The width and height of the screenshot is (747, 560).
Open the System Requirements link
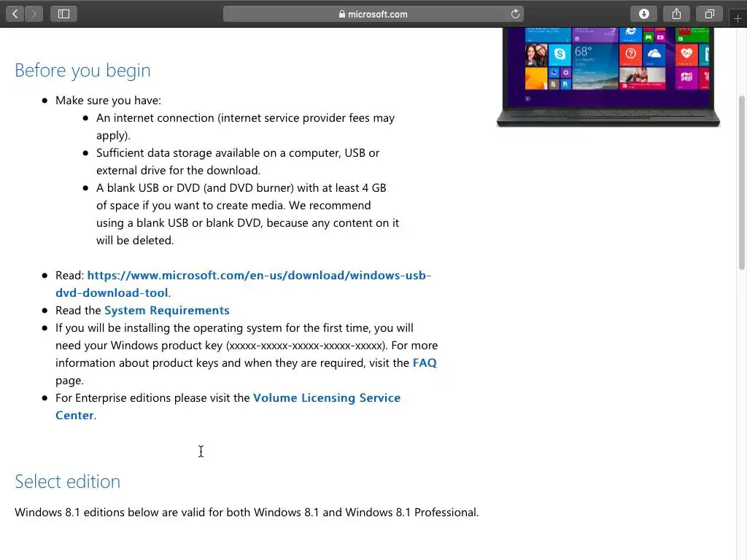click(x=167, y=311)
